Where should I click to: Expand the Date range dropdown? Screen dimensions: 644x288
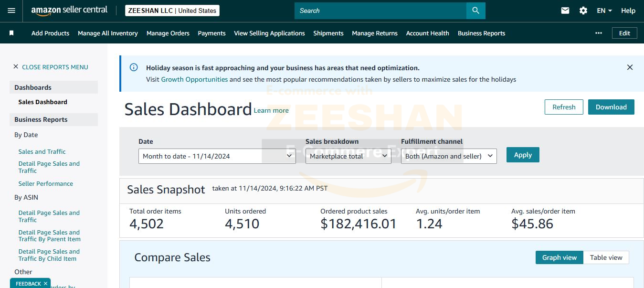(x=217, y=156)
